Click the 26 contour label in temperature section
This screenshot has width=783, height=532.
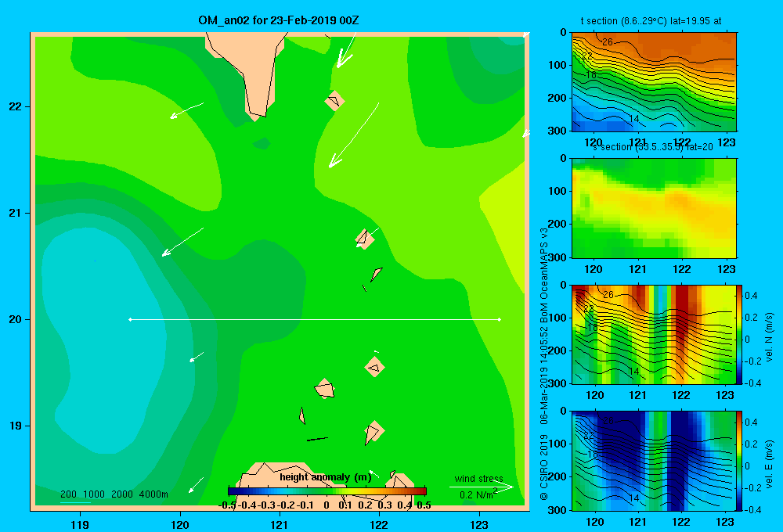click(608, 42)
